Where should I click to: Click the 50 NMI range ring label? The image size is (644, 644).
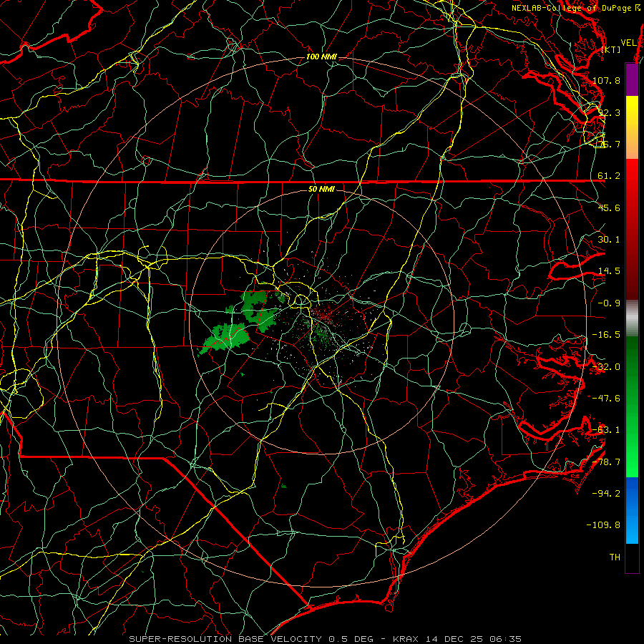click(321, 190)
